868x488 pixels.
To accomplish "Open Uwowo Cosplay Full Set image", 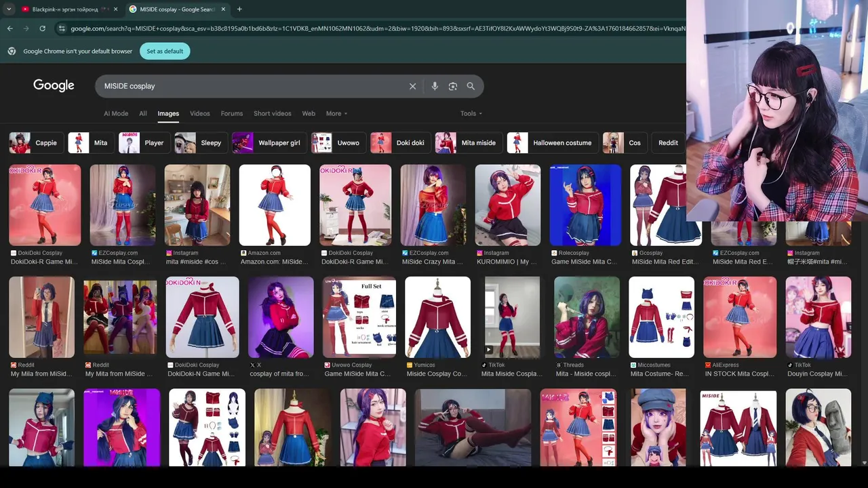I will [x=359, y=317].
